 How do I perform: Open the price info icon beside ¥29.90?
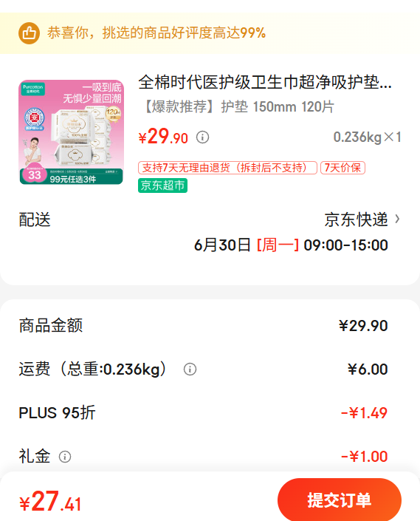[x=202, y=137]
